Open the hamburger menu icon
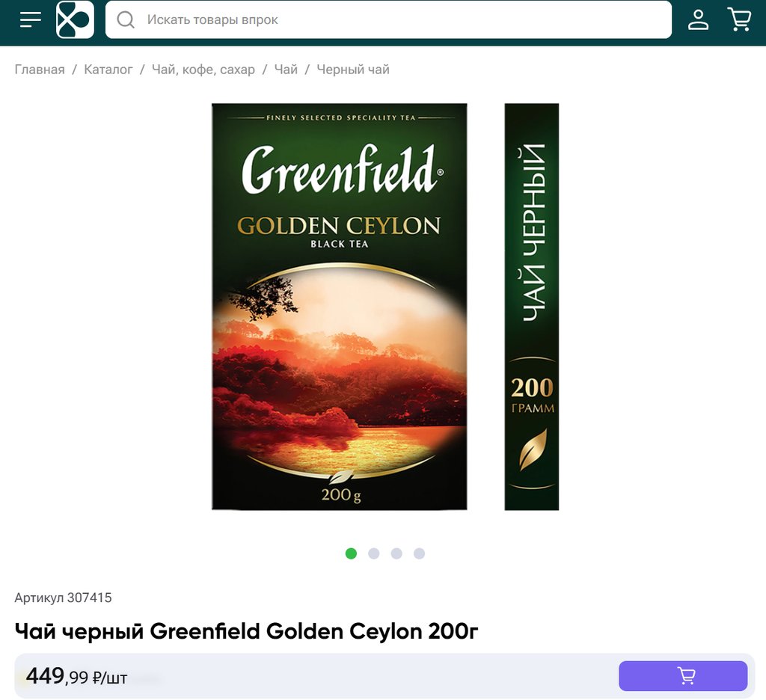 coord(30,19)
